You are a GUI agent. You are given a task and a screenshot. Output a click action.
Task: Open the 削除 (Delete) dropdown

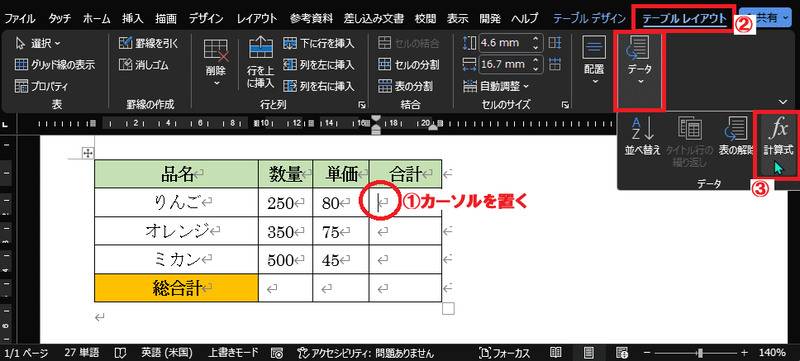point(216,63)
